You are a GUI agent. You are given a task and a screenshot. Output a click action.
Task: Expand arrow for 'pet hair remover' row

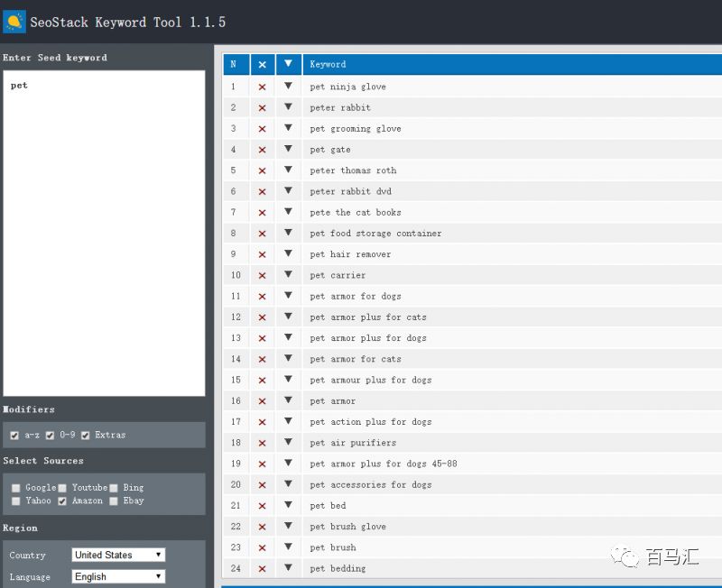click(288, 254)
